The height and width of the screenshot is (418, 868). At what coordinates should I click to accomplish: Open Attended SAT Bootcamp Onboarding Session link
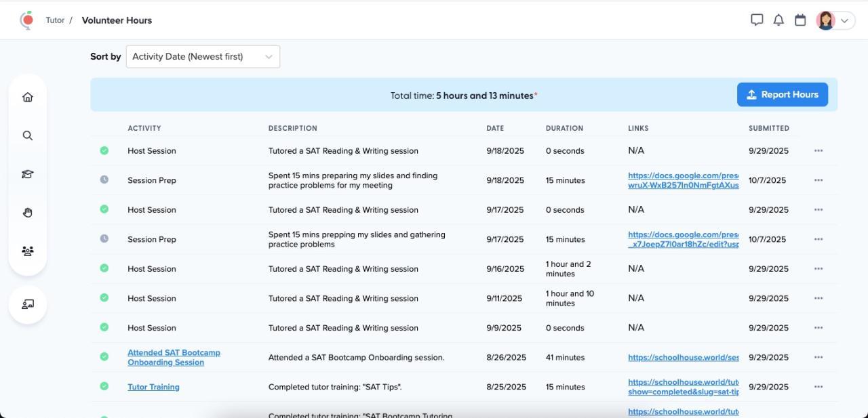[x=174, y=357]
